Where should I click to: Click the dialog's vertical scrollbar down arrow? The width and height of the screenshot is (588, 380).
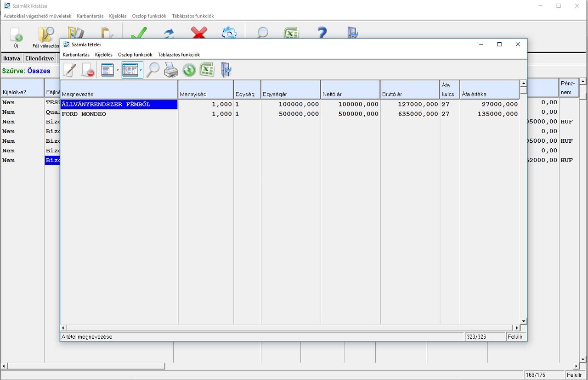click(523, 321)
